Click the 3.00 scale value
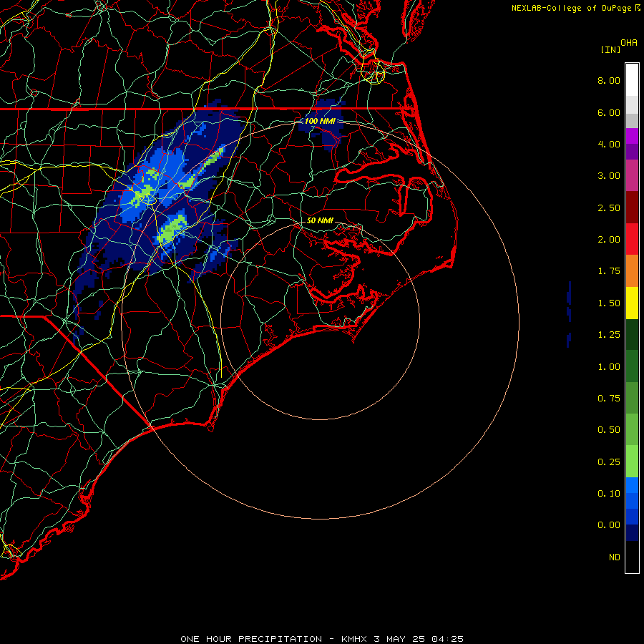This screenshot has width=644, height=644. [609, 176]
